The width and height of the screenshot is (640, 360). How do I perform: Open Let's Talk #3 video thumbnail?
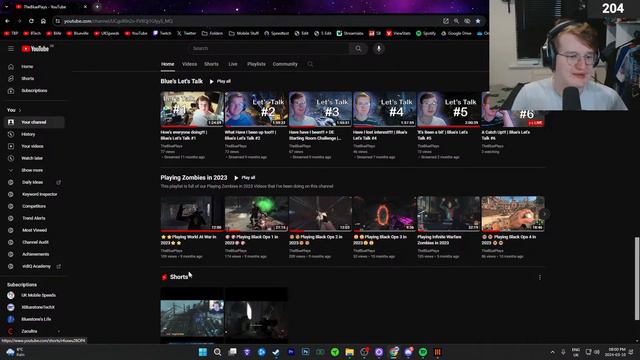pyautogui.click(x=320, y=109)
